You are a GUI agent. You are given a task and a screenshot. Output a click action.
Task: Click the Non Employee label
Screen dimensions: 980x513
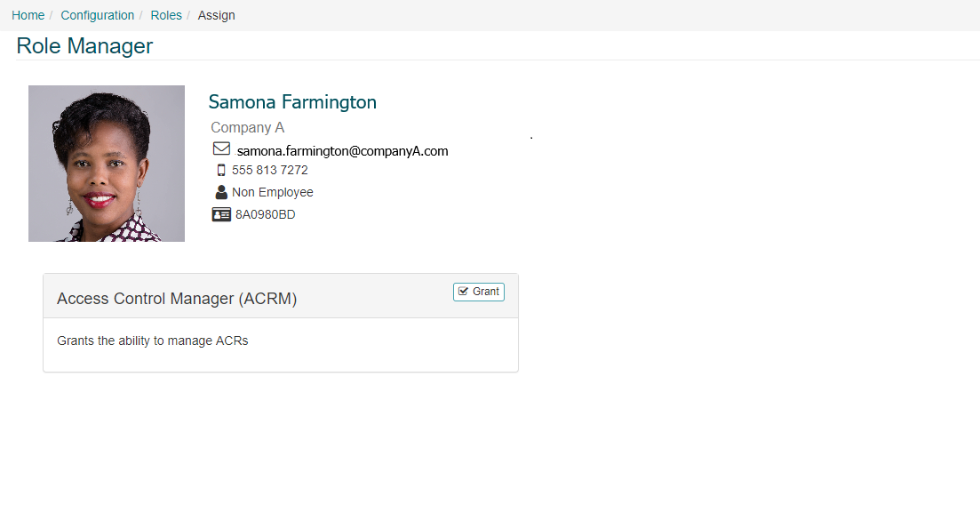pyautogui.click(x=273, y=192)
